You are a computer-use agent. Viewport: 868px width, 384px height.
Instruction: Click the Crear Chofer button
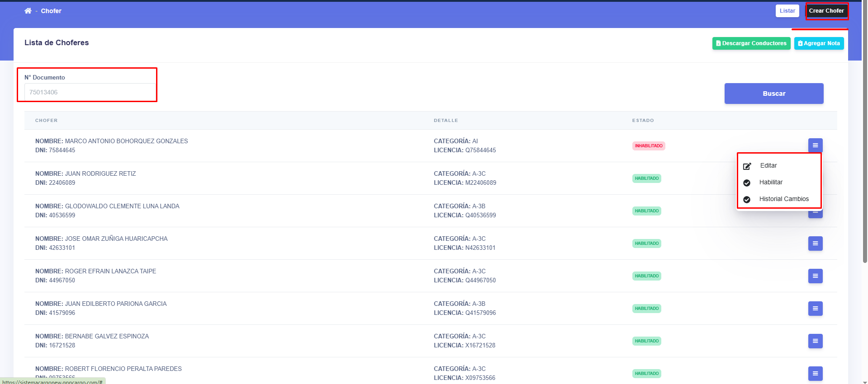(826, 11)
